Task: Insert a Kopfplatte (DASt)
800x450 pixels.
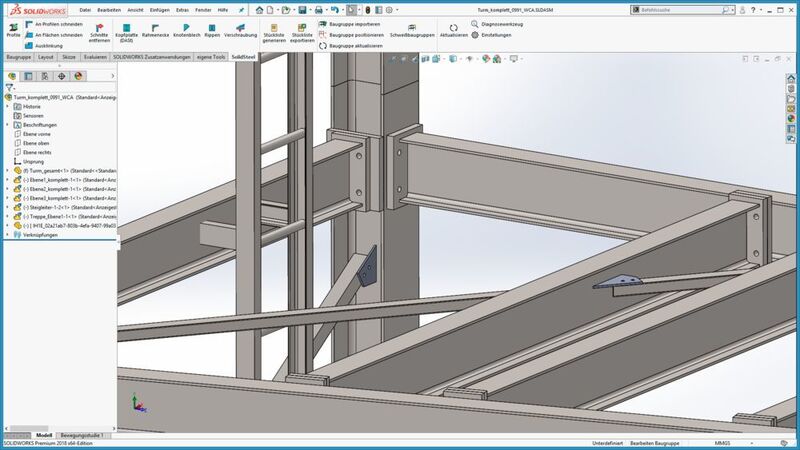Action: (126, 33)
